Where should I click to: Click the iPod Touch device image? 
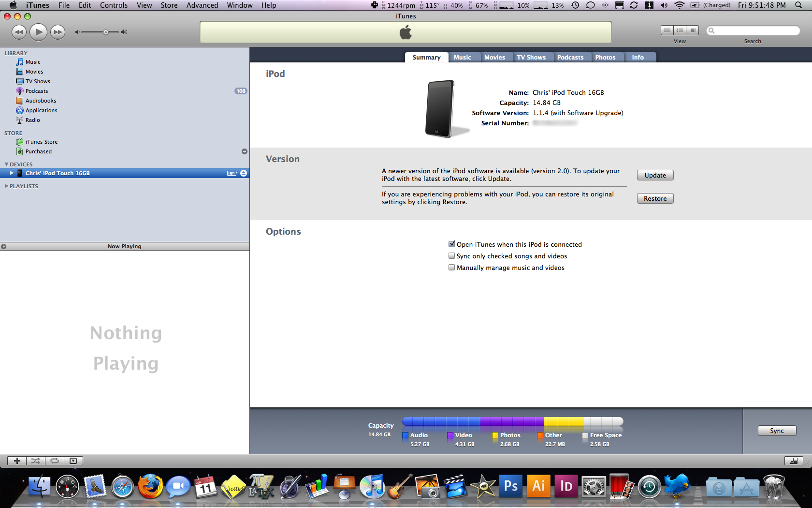(441, 109)
